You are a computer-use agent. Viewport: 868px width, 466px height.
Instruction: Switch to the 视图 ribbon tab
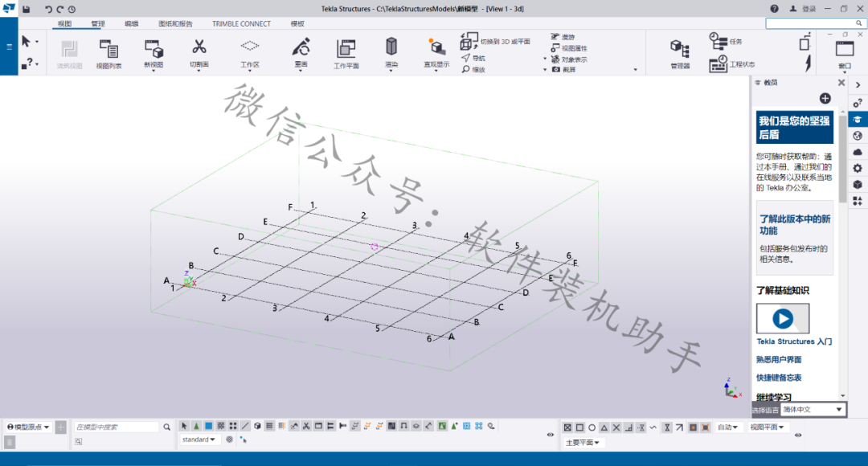[65, 24]
